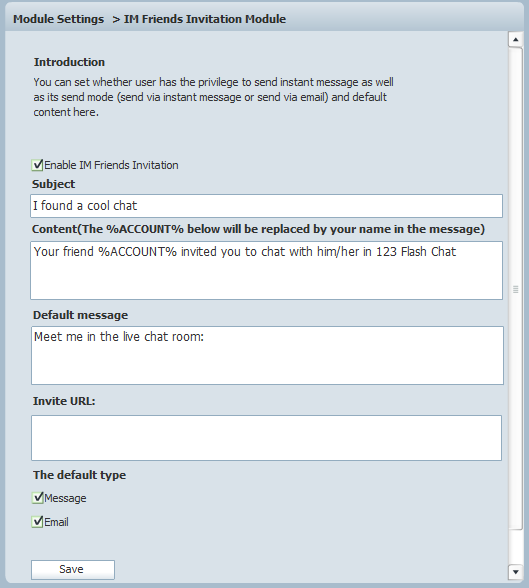This screenshot has width=529, height=588.
Task: Click inside the Default message text area
Action: [x=267, y=356]
